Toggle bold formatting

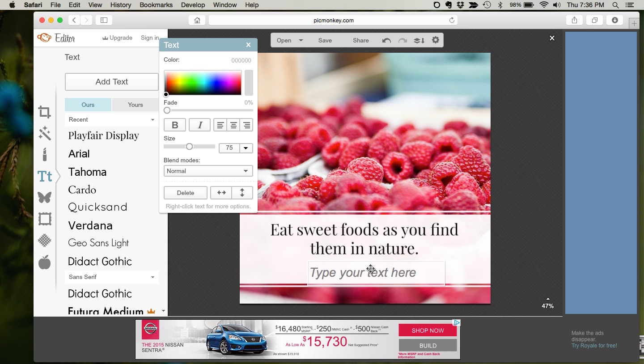click(175, 125)
